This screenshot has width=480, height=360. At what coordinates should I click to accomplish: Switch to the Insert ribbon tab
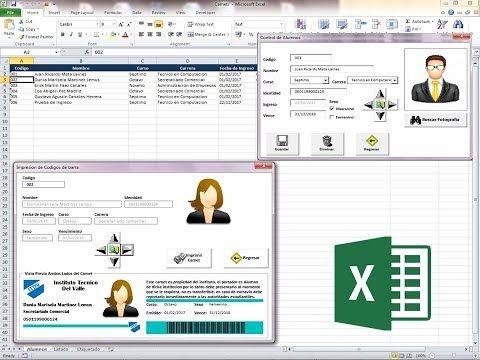(54, 12)
